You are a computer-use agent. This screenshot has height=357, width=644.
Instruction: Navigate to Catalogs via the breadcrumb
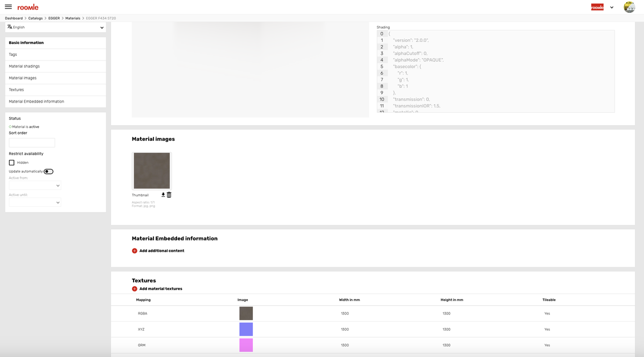(35, 18)
